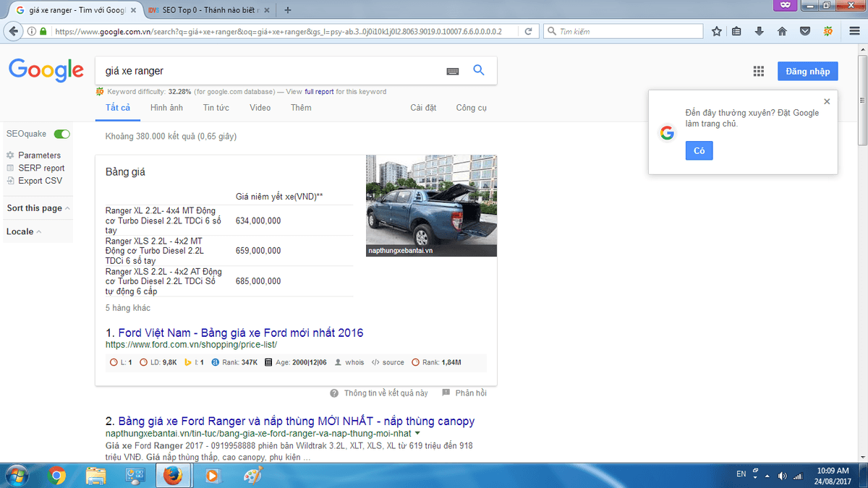Open dropdown arrow next to napthungxebantai.vn URL
868x488 pixels.
point(417,433)
